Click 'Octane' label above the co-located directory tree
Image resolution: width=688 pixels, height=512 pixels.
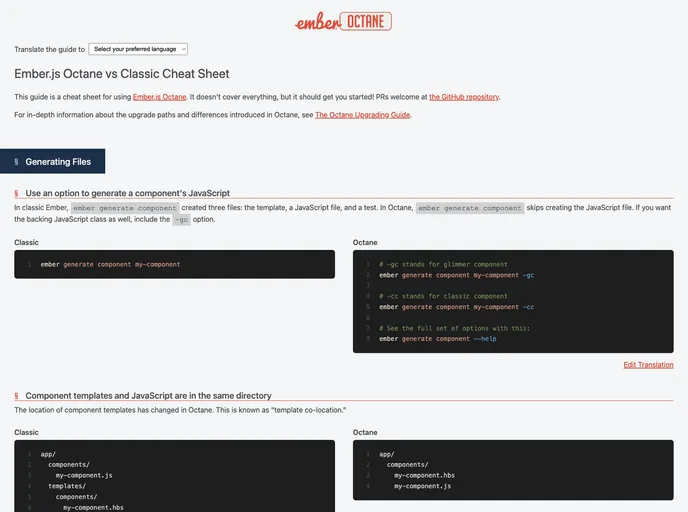[x=365, y=432]
